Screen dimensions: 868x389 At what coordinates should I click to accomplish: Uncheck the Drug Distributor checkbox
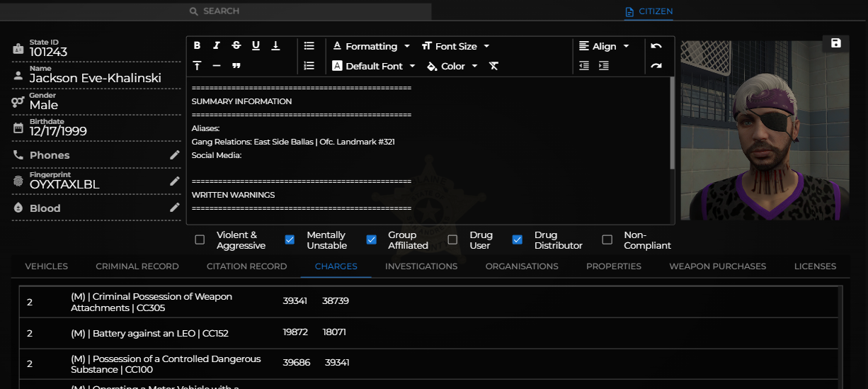[517, 240]
